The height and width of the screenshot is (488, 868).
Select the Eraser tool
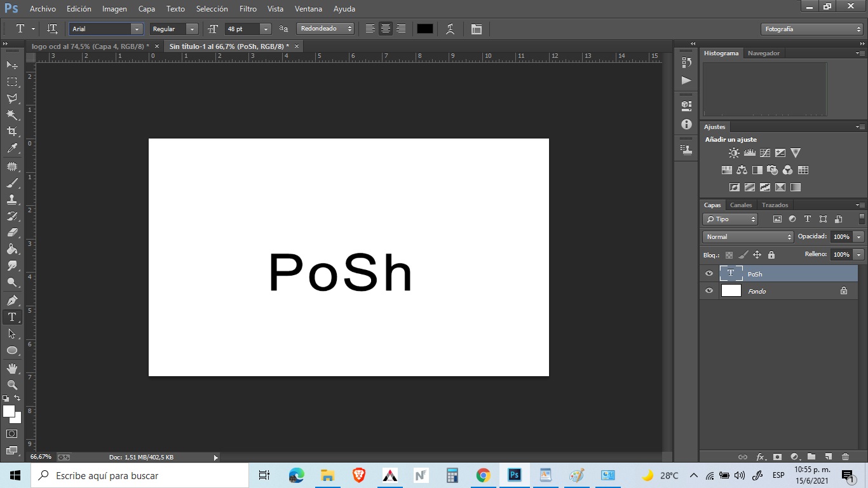12,232
